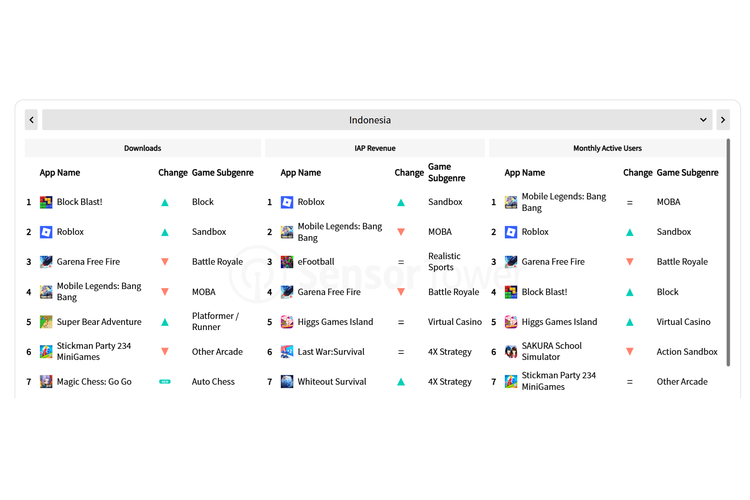This screenshot has width=750, height=500.
Task: Click Higgs Games Island icon in Monthly Active Users
Action: [511, 322]
